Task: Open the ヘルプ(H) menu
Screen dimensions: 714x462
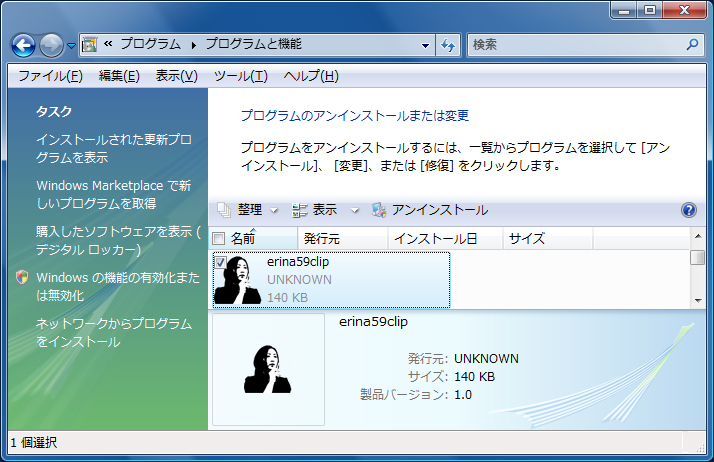Action: pyautogui.click(x=311, y=76)
